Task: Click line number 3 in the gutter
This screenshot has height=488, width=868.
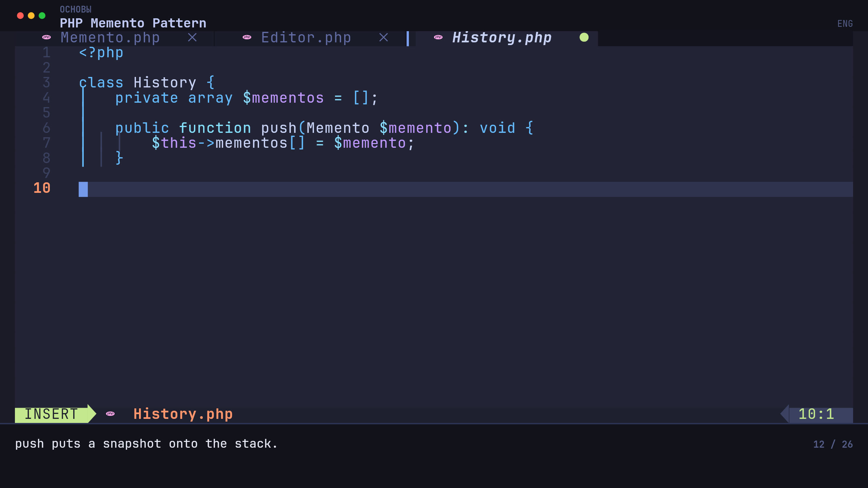Action: (x=46, y=83)
